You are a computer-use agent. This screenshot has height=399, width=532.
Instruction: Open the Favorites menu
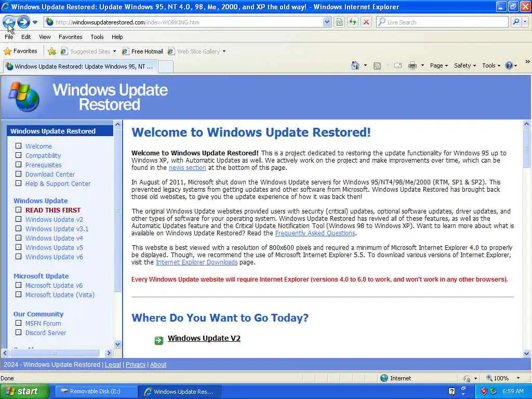(x=71, y=37)
